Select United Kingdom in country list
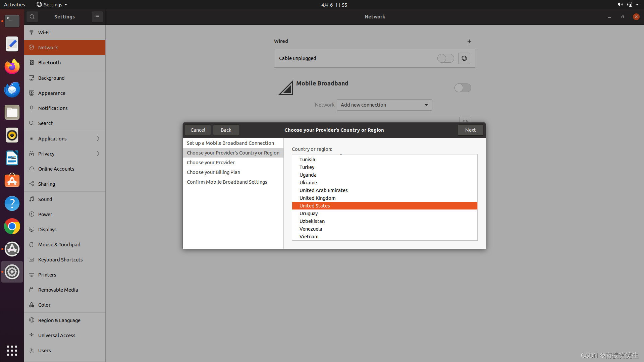Screen dimensions: 644x362 tap(317, 198)
